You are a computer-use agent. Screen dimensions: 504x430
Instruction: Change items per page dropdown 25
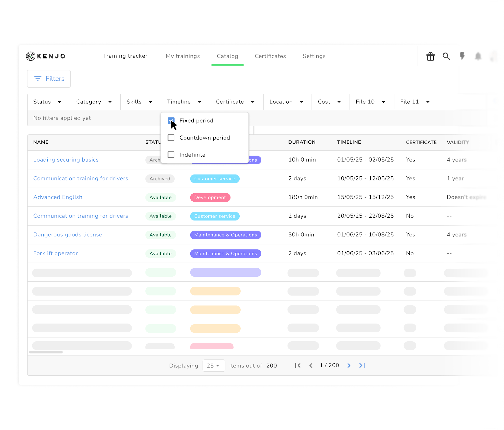[213, 366]
